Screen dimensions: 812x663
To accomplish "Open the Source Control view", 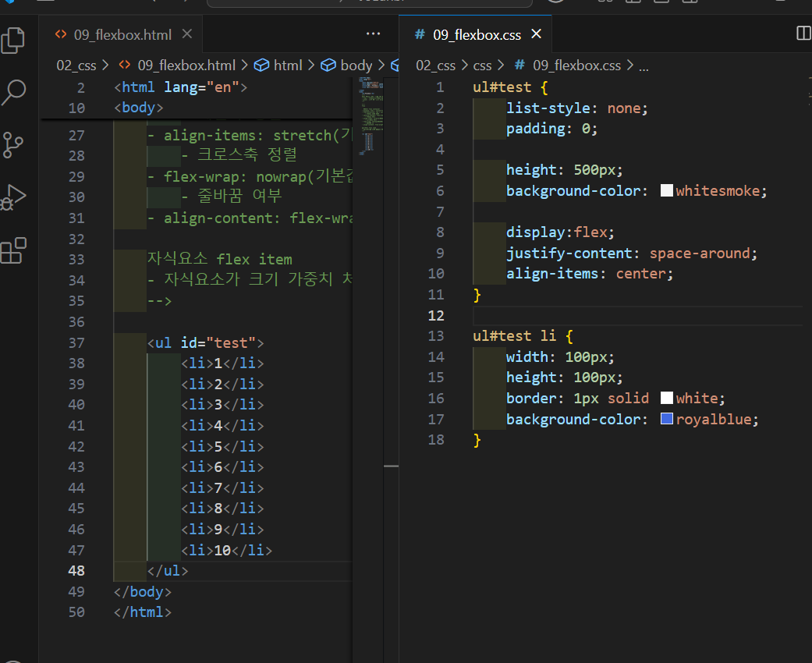I will pos(13,144).
